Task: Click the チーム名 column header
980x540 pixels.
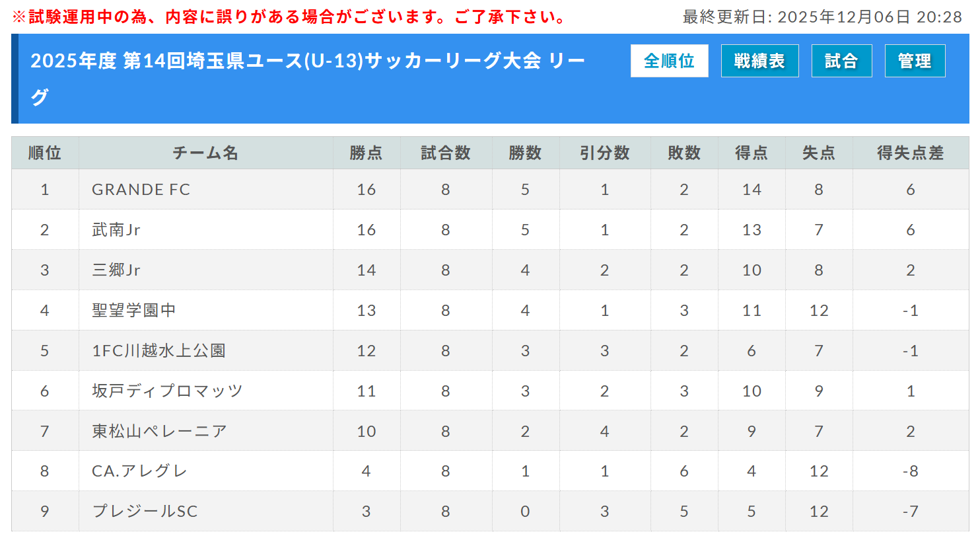Action: click(205, 153)
